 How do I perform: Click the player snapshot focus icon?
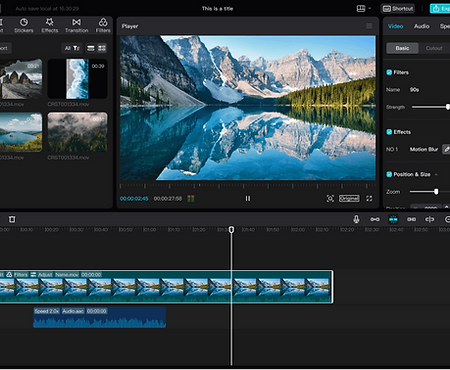pos(330,199)
